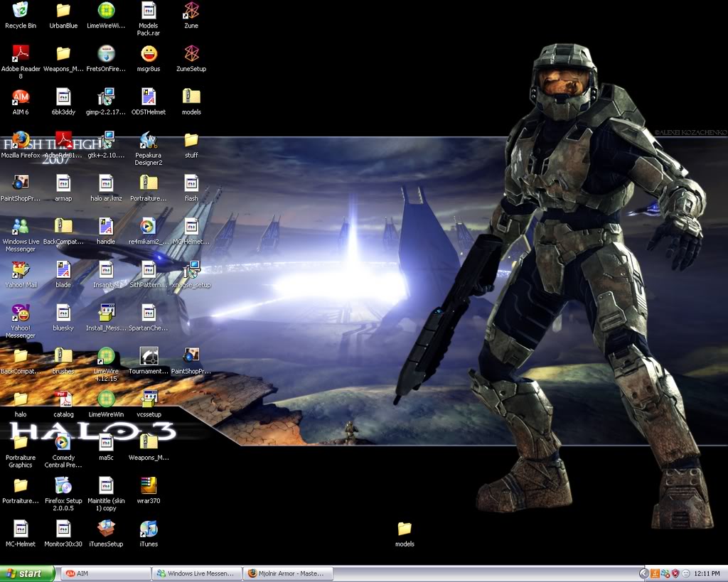This screenshot has height=582, width=728.
Task: Select the armap file
Action: point(63,183)
